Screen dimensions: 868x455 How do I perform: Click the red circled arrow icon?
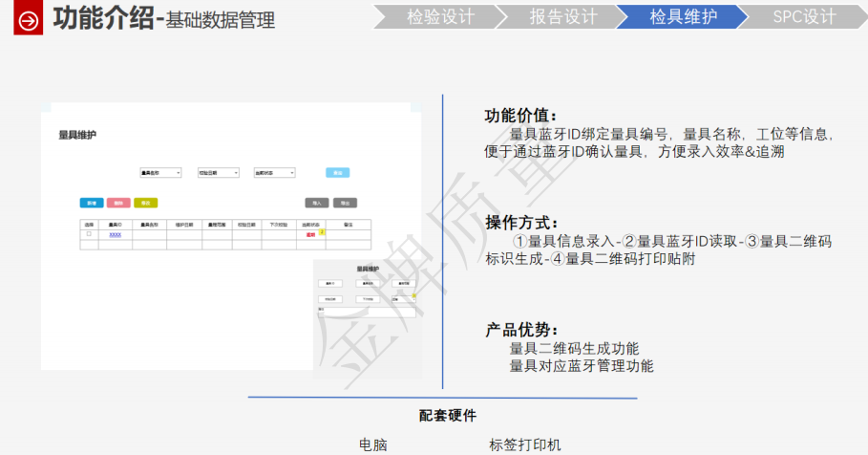pyautogui.click(x=29, y=20)
